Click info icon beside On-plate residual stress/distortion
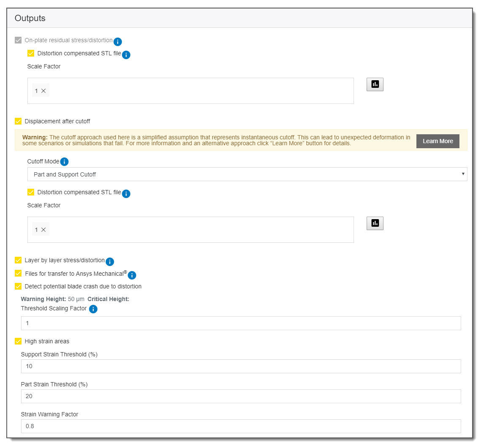This screenshot has height=448, width=478. click(118, 41)
